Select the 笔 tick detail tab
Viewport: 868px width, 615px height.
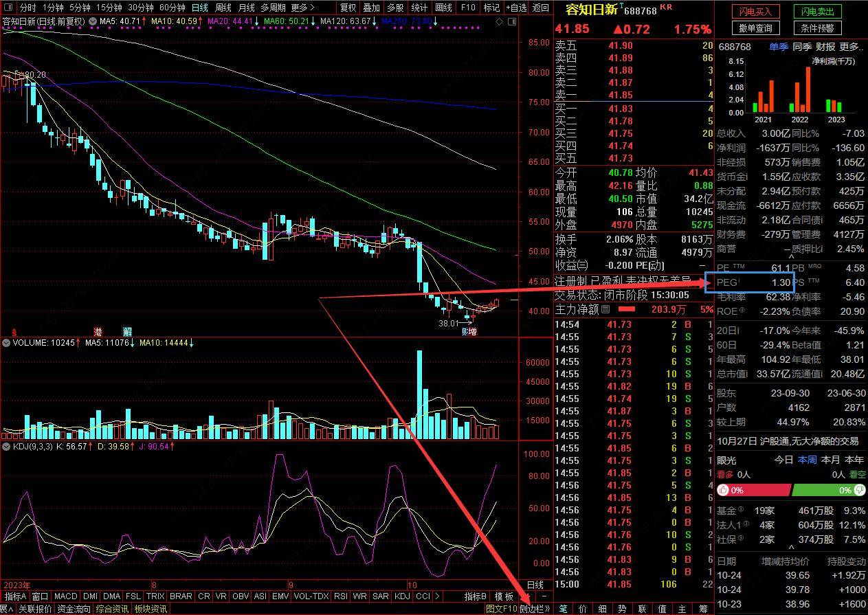(563, 609)
